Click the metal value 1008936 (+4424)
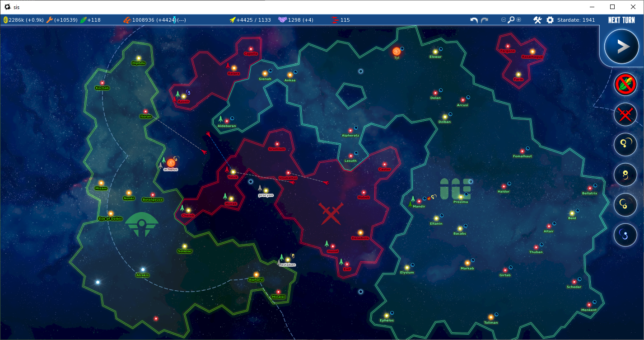The image size is (644, 340). pyautogui.click(x=154, y=20)
